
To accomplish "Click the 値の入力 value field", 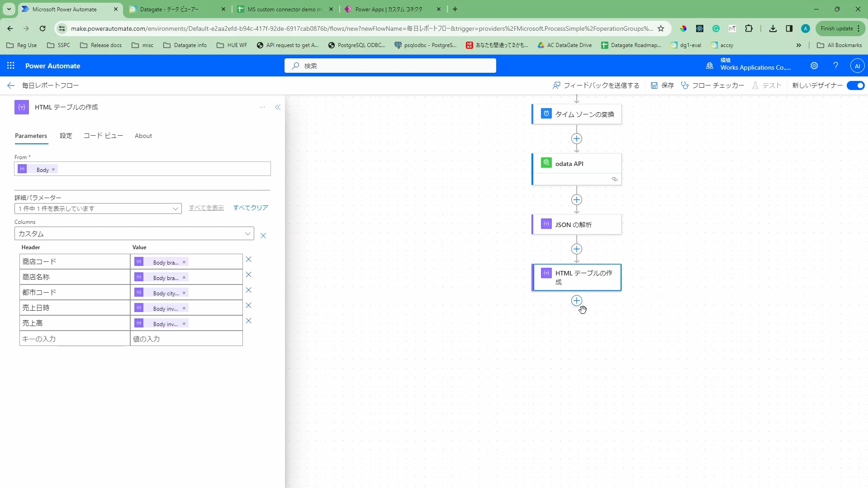I will pos(186,339).
